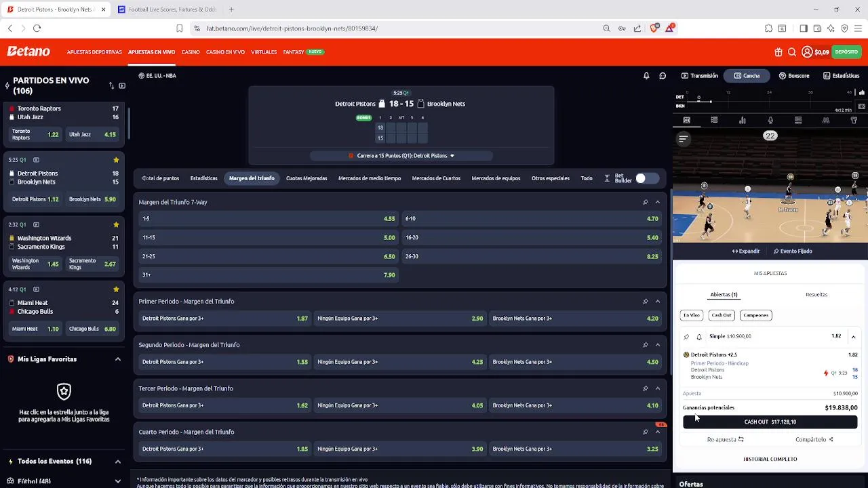This screenshot has height=488, width=868.
Task: Click the DET/BKN game timeline bar
Action: pyautogui.click(x=769, y=101)
